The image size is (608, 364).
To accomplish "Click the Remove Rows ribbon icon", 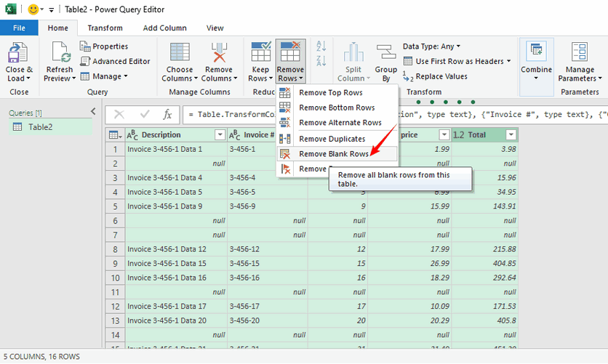I will 290,52.
